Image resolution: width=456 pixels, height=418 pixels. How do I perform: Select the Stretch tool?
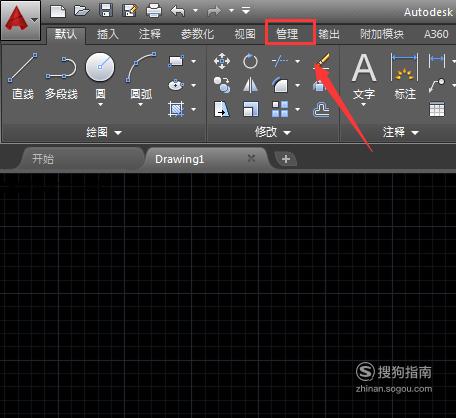222,109
